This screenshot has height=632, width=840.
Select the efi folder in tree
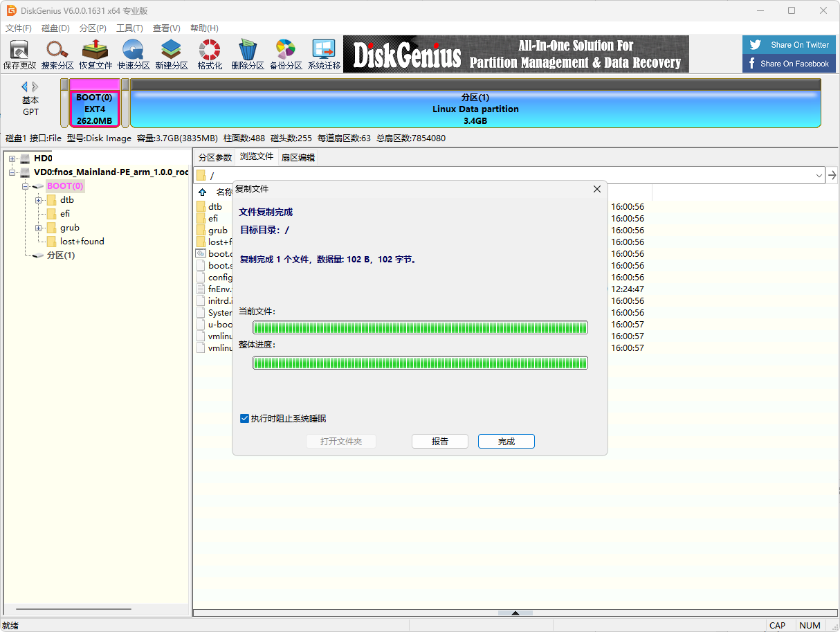click(65, 214)
